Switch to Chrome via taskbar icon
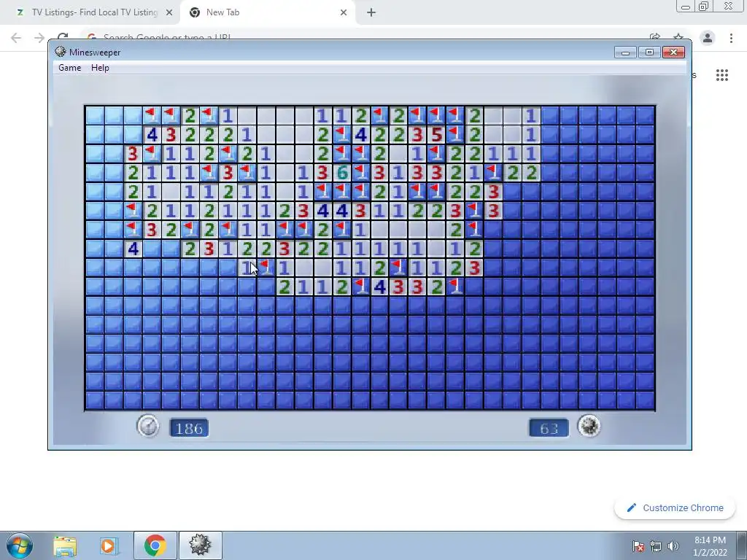This screenshot has height=560, width=747. tap(155, 545)
